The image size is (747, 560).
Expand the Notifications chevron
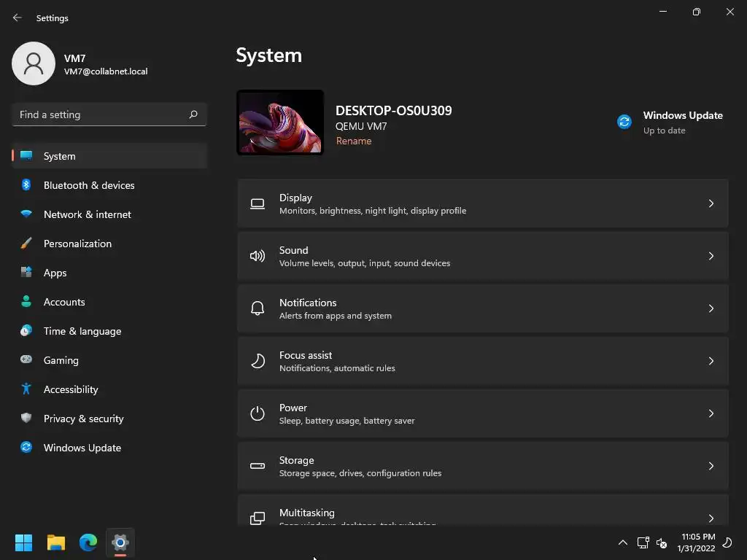[x=711, y=308]
